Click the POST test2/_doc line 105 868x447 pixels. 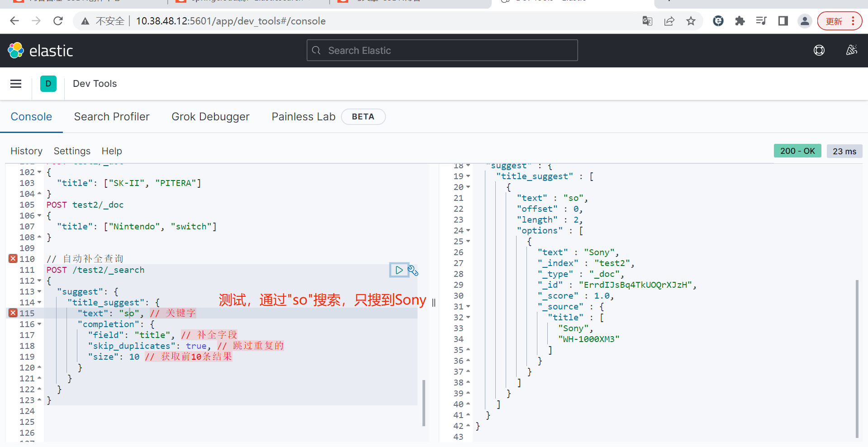(x=85, y=204)
